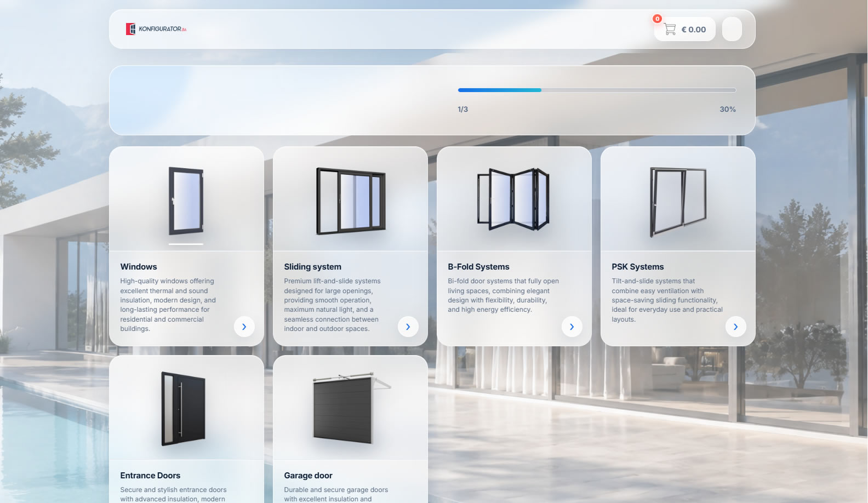The image size is (868, 503).
Task: Select the B-Fold Systems product image
Action: [513, 199]
